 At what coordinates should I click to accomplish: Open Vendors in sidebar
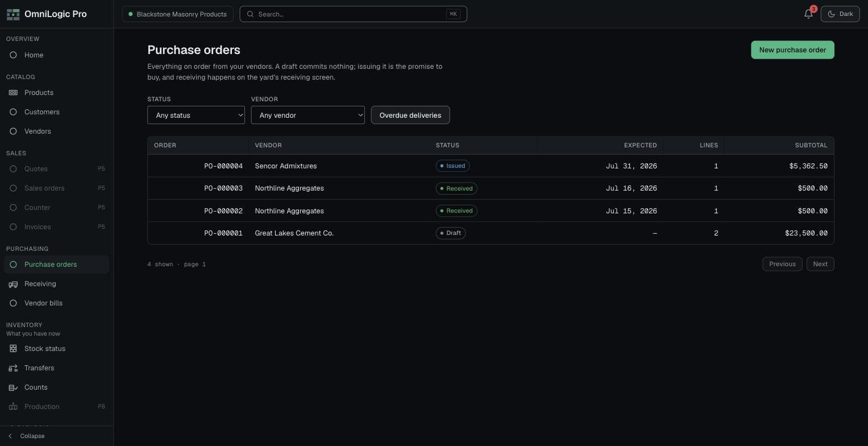click(57, 131)
